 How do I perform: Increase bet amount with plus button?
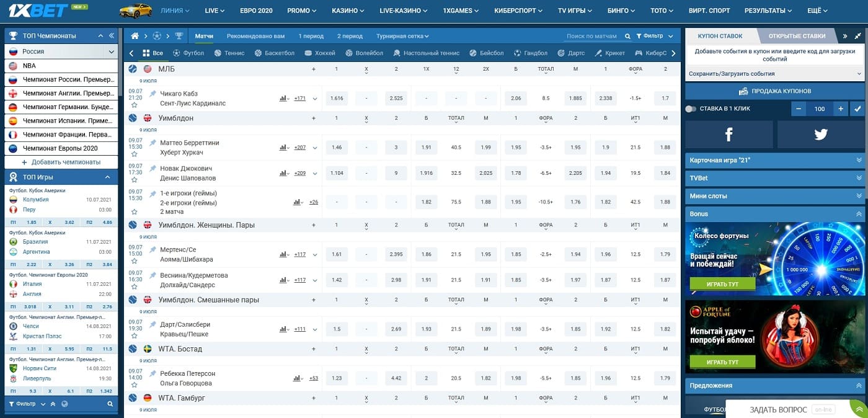841,109
